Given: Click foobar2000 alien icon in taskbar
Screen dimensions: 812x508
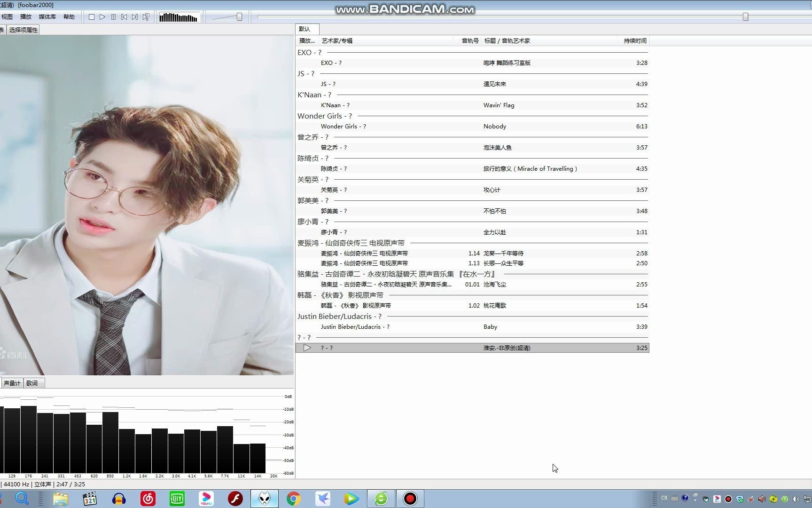Looking at the screenshot, I should pos(265,499).
